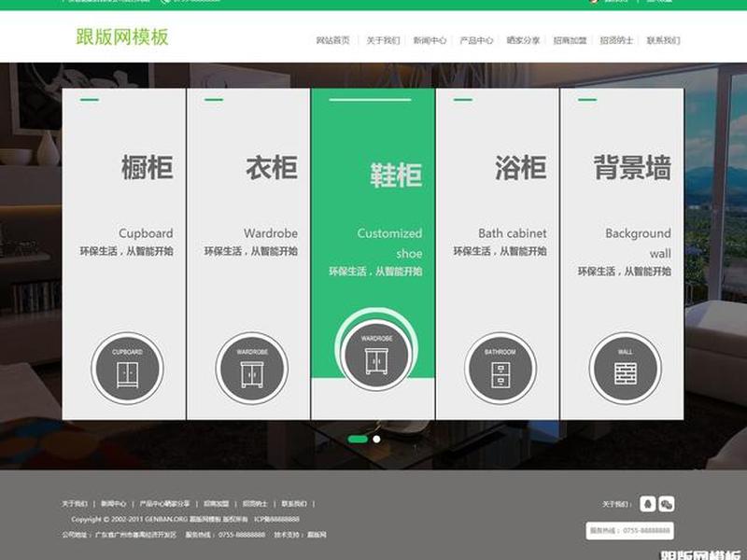747x560 pixels.
Task: Click the highlighted circle icon in green 鞋柜 panel
Action: click(x=376, y=356)
